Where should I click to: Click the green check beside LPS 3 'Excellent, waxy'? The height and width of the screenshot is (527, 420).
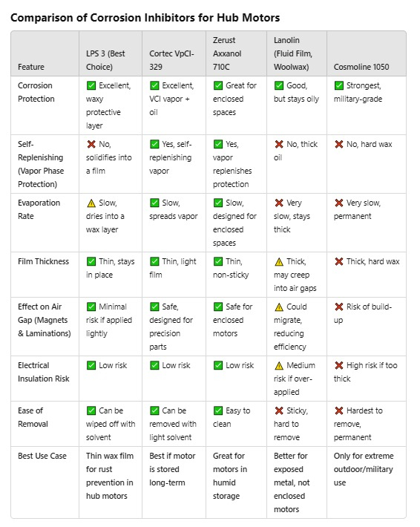pos(91,85)
